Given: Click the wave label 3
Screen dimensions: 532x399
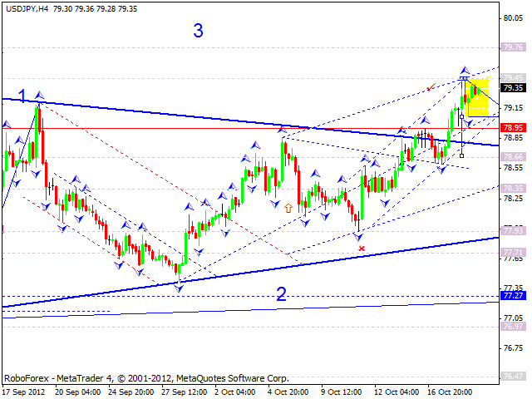Looking at the screenshot, I should point(199,32).
